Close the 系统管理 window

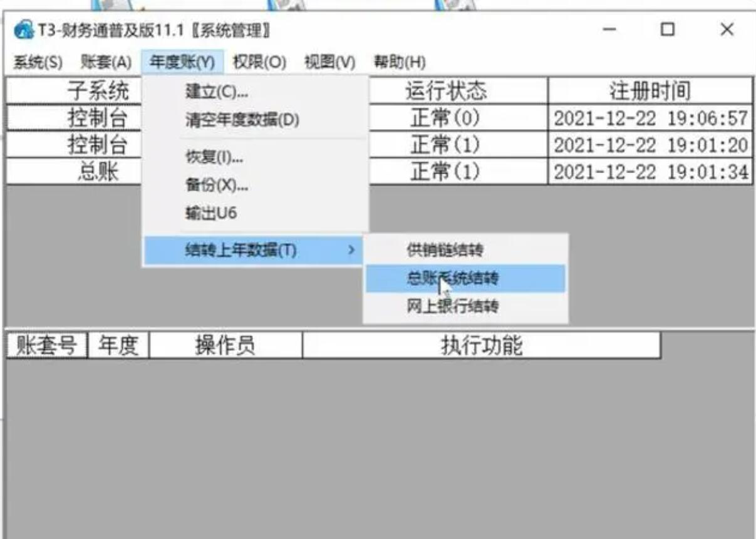[x=727, y=29]
